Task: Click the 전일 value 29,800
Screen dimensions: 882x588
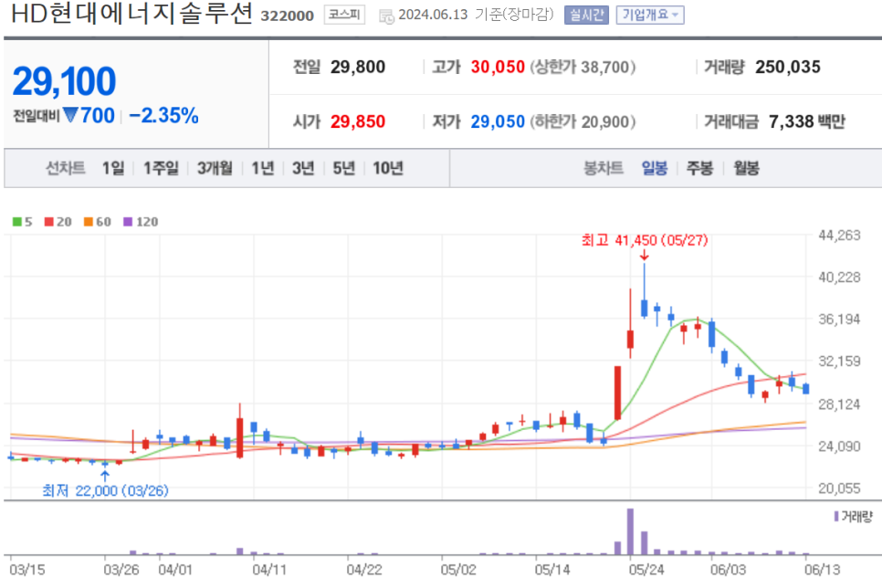Action: 358,67
